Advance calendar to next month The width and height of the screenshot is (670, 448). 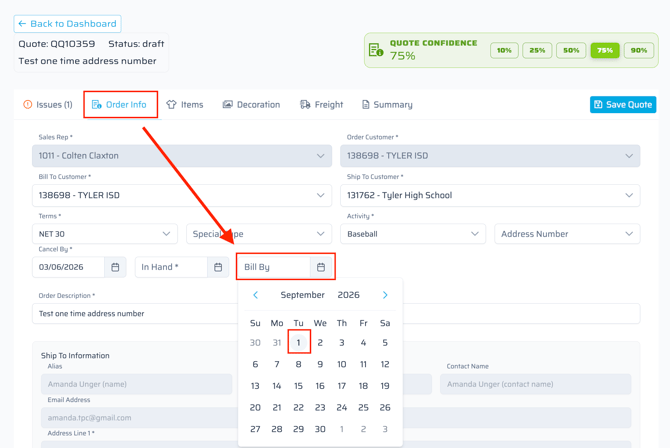click(x=385, y=295)
